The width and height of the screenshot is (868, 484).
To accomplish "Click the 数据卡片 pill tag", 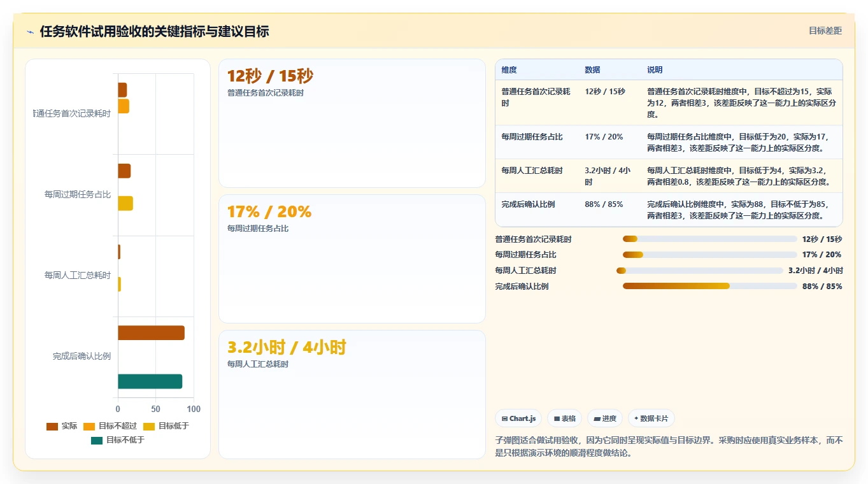I will [x=651, y=418].
